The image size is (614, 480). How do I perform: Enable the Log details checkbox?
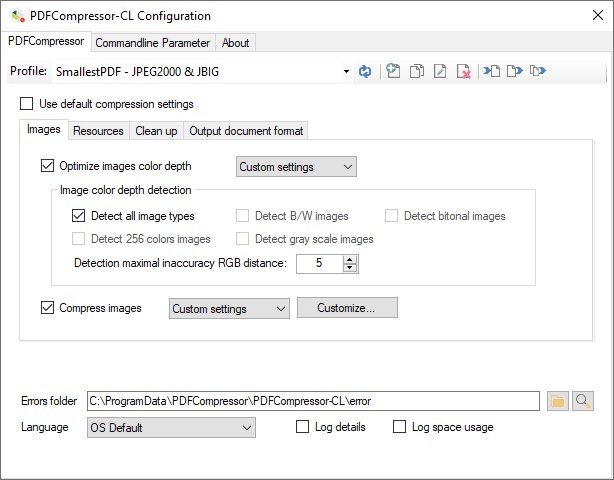303,427
